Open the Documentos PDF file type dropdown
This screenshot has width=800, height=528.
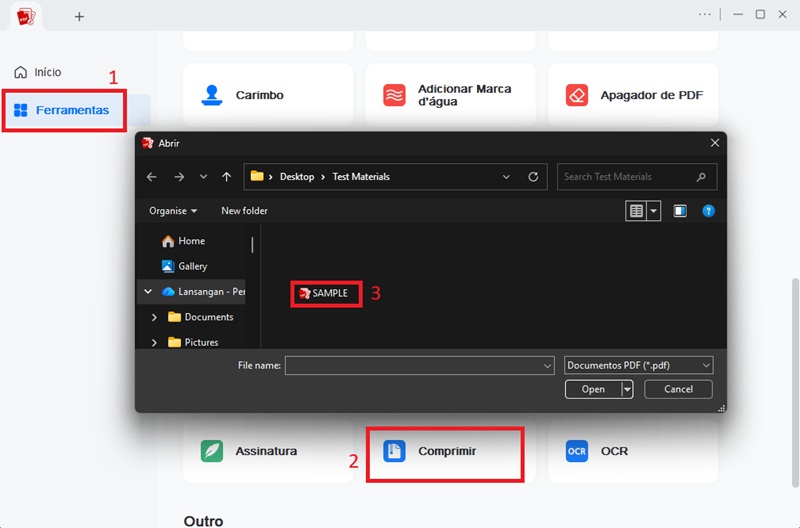coord(638,366)
